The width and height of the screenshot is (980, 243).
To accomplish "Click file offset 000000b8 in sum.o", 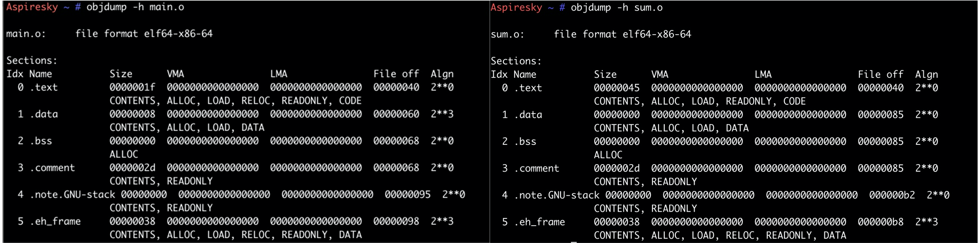I will (x=881, y=222).
